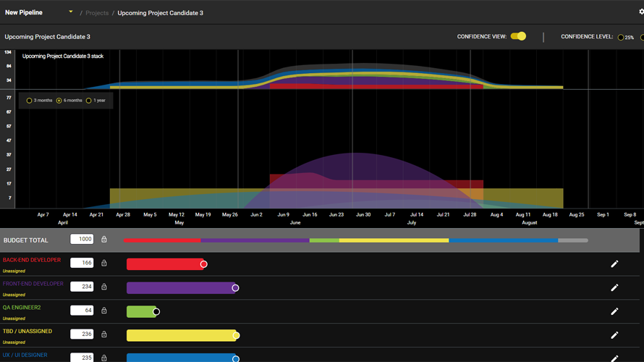Edit the Back-End Developer row pencil

tap(614, 264)
